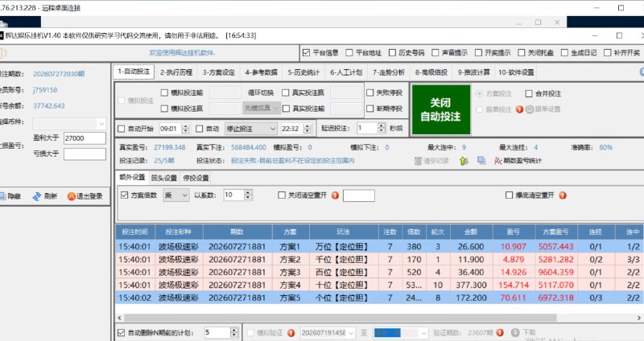This screenshot has height=341, width=644.
Task: Click the 盈利大于 input field
Action: point(85,138)
